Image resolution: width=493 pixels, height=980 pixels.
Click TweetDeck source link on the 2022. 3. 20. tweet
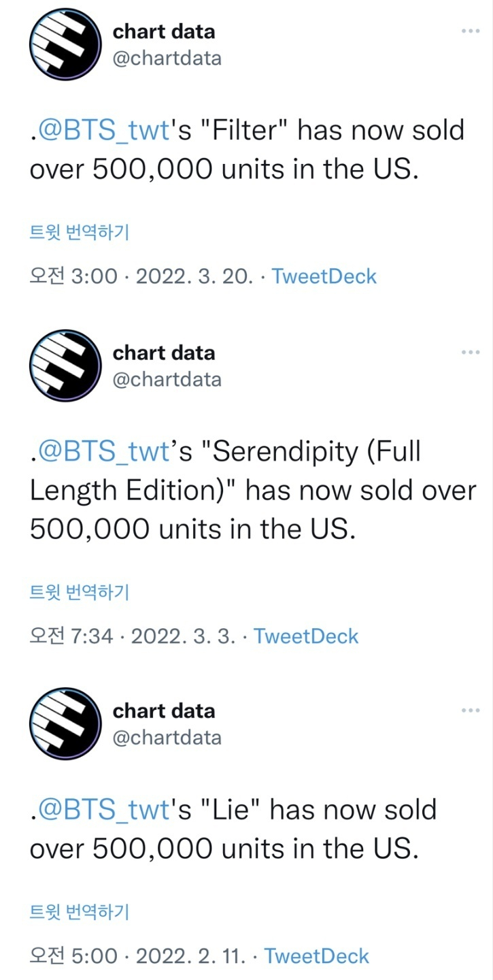point(324,276)
